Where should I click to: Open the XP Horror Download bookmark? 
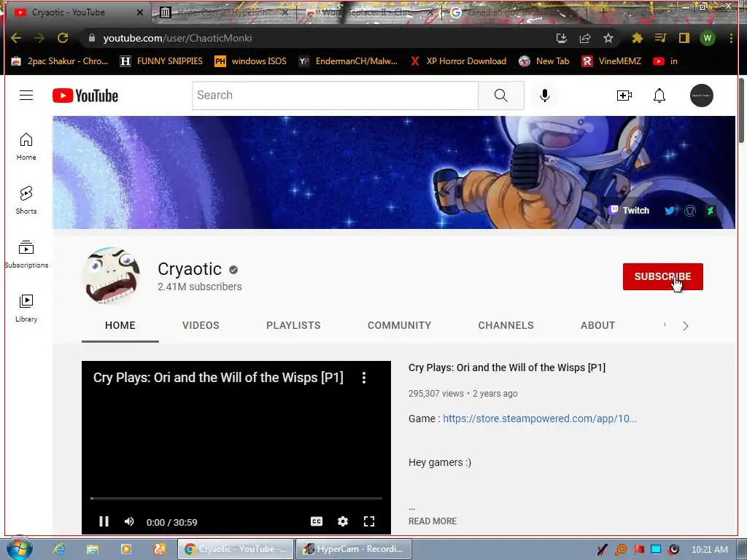(x=458, y=61)
